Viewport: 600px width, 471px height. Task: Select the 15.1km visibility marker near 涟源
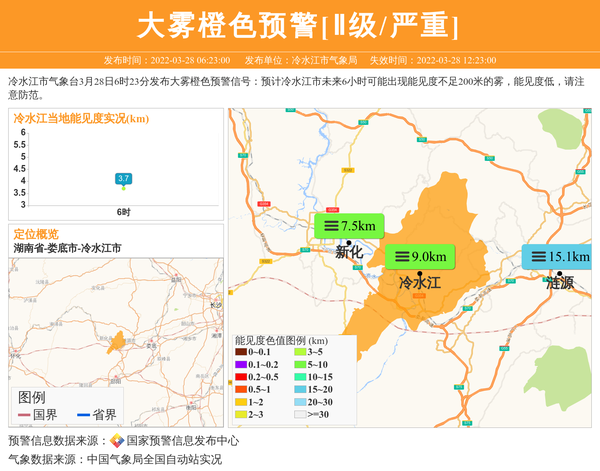tap(557, 256)
